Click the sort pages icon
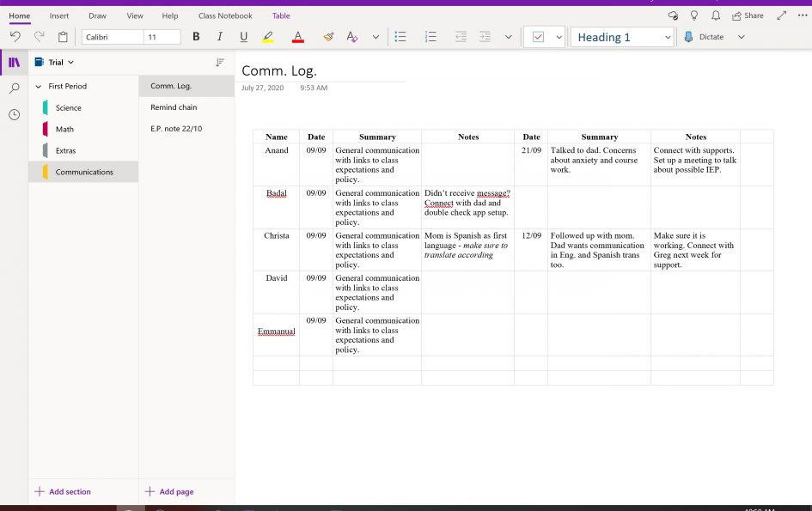This screenshot has width=812, height=511. [220, 62]
